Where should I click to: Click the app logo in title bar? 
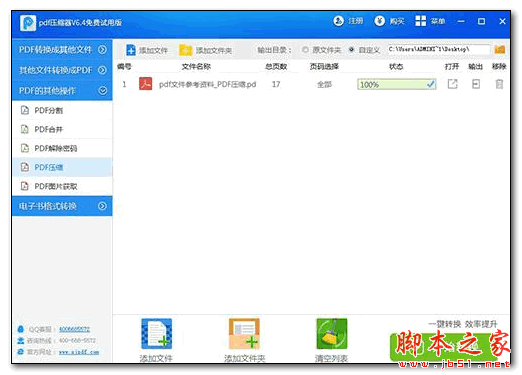click(28, 23)
